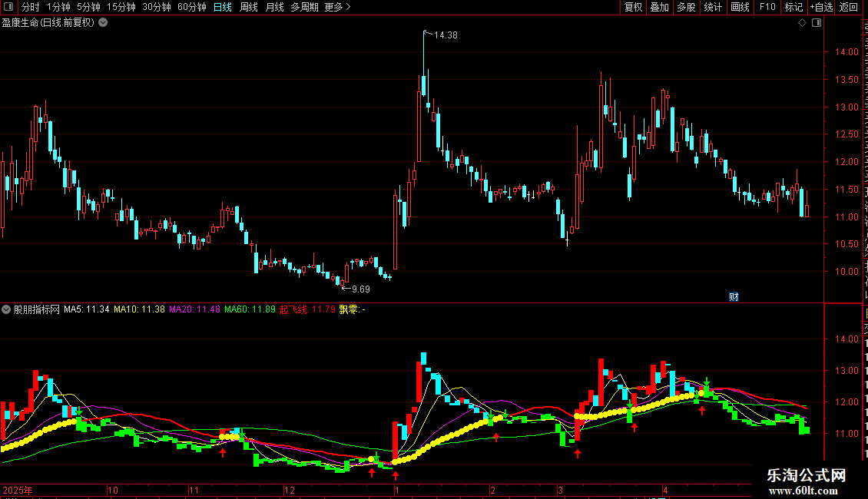
Task: Click the 起飞线: 11.79 indicator value
Action: 307,309
